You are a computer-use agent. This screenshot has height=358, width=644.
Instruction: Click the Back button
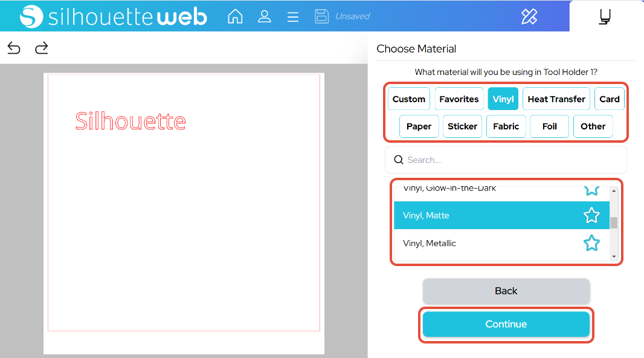point(506,291)
